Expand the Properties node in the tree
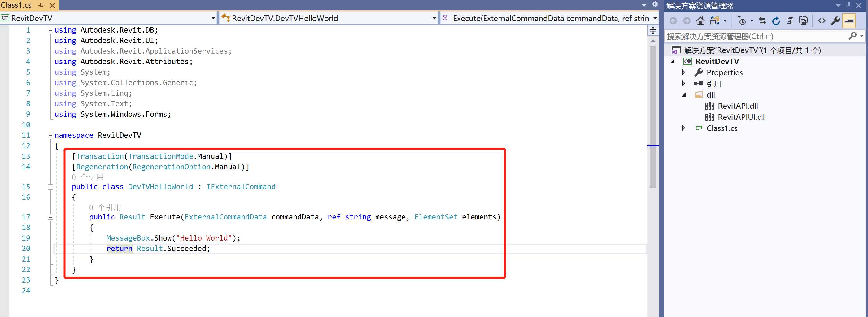This screenshot has height=317, width=868. pyautogui.click(x=683, y=72)
